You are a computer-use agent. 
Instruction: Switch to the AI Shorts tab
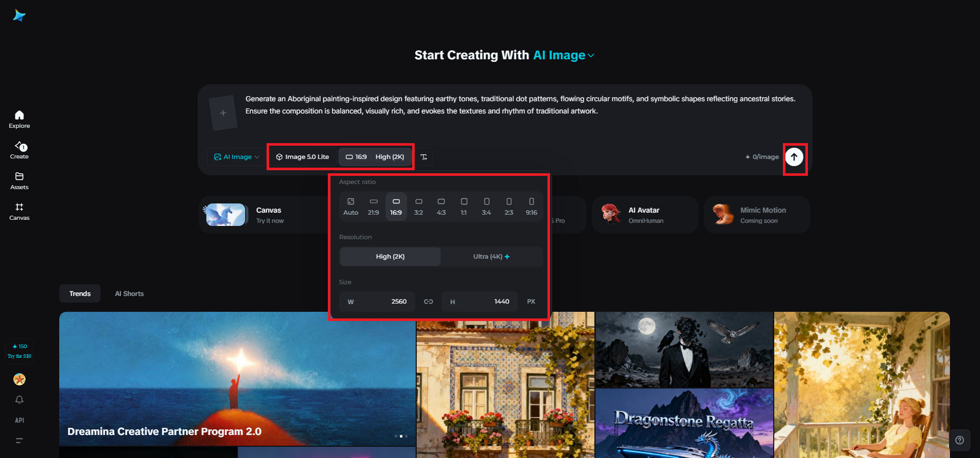click(x=129, y=293)
